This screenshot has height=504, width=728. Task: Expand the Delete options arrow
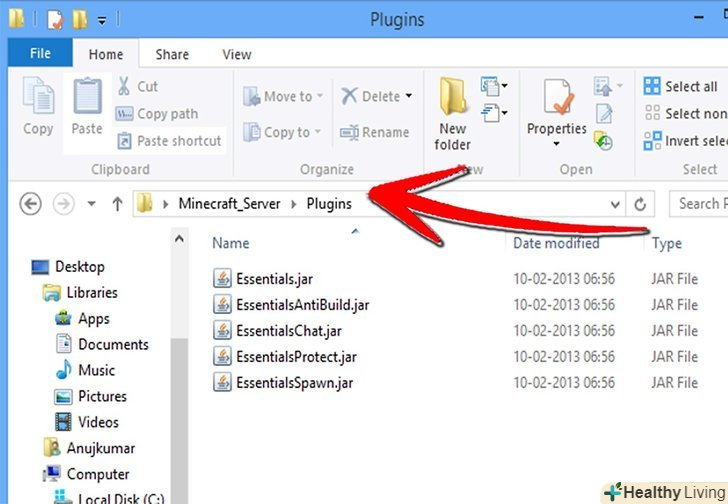(x=409, y=96)
